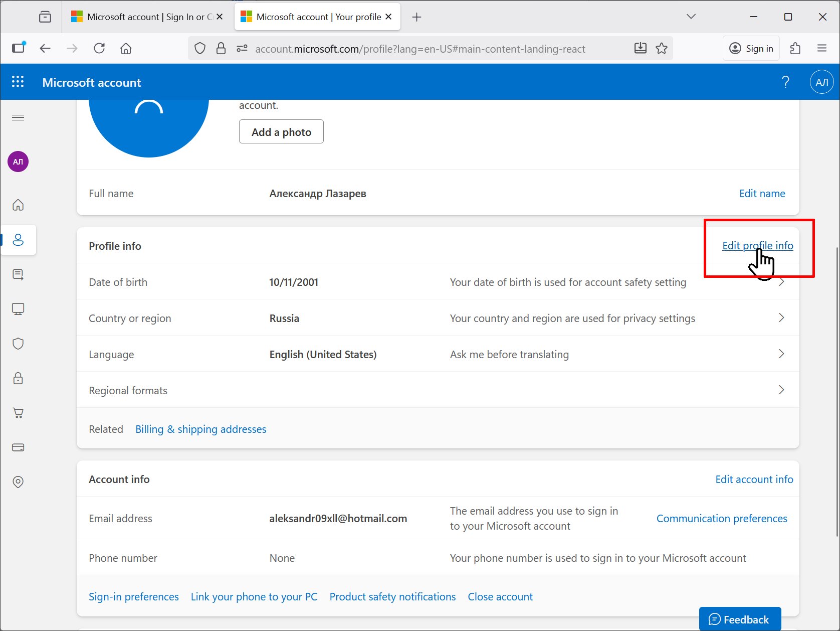Open Communication preferences link

click(722, 519)
